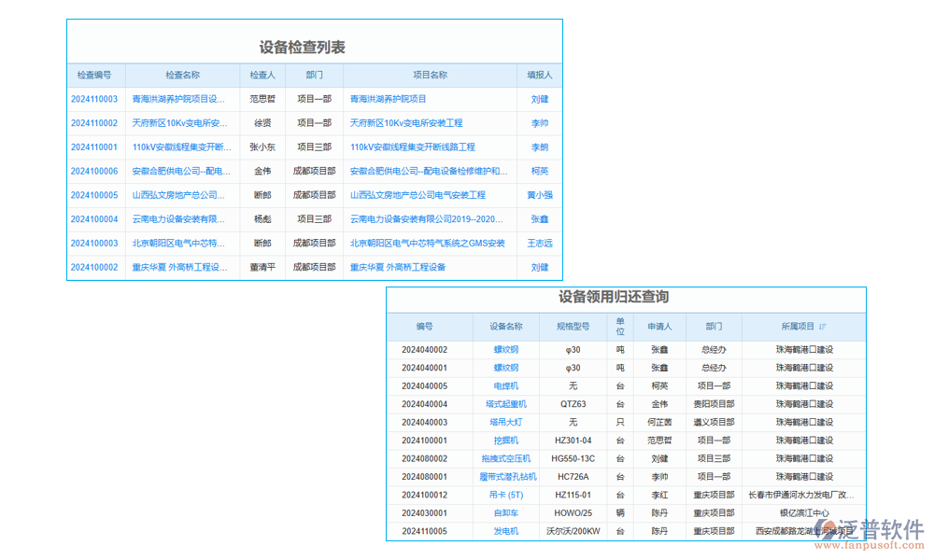Image resolution: width=934 pixels, height=560 pixels.
Task: Click the 塔式起重机 equipment link
Action: 505,404
